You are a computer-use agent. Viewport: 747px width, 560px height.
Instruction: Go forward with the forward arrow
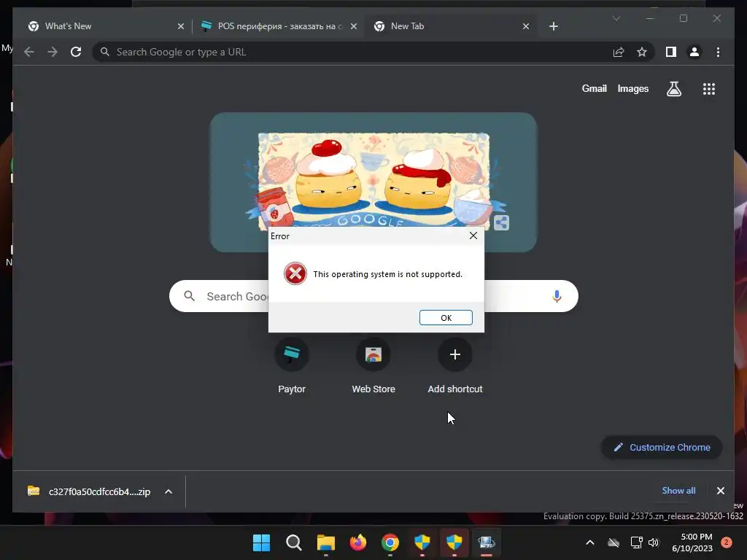[53, 52]
